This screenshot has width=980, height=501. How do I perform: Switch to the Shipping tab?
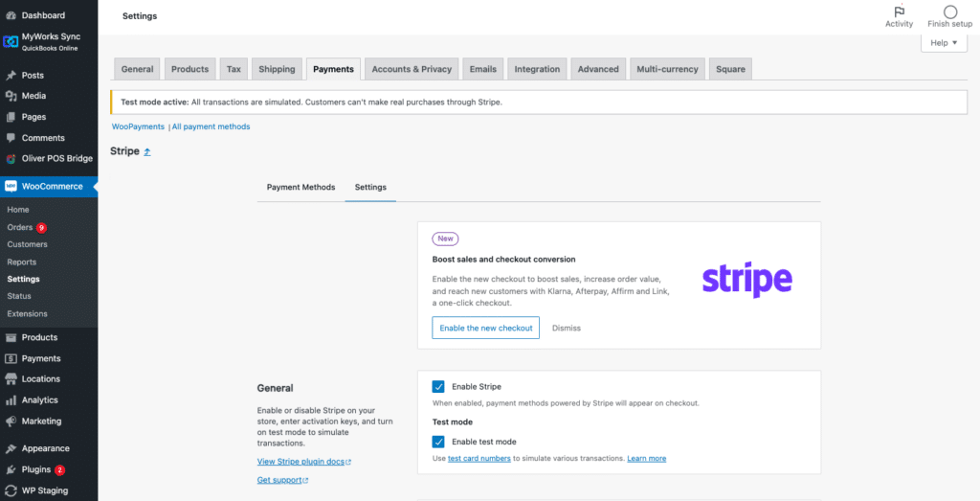(277, 69)
